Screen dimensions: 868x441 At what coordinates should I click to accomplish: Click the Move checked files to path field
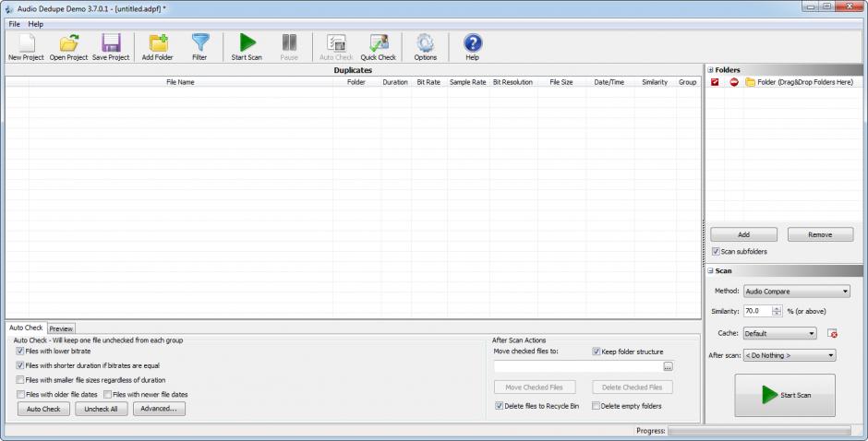point(578,366)
